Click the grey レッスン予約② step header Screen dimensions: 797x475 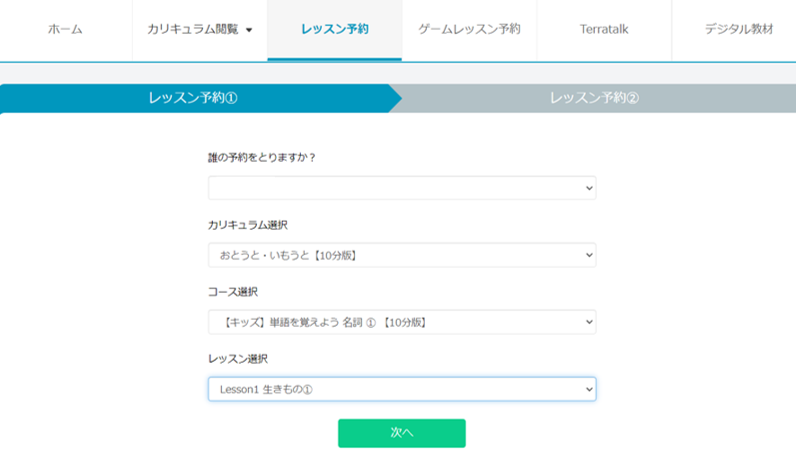[594, 98]
